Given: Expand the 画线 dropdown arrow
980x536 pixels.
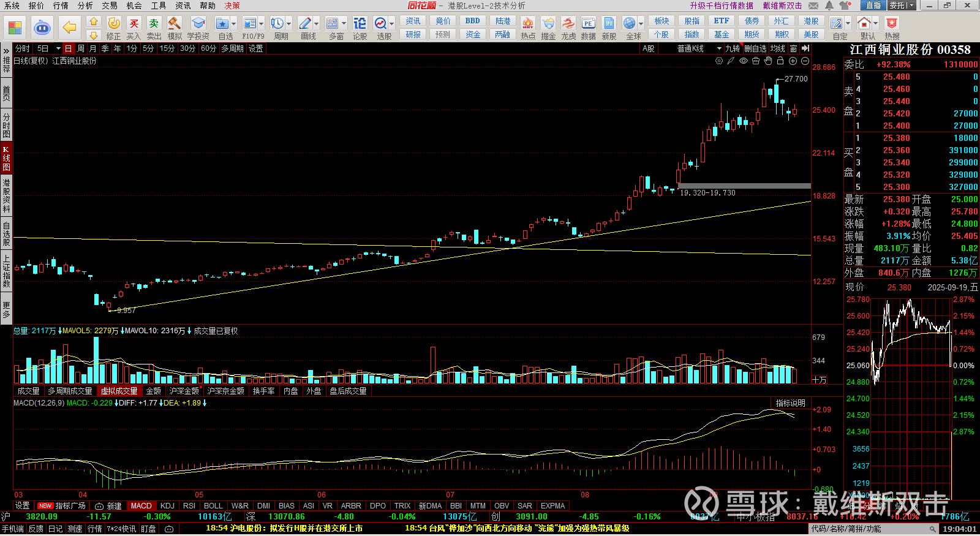Looking at the screenshot, I should coord(317,23).
